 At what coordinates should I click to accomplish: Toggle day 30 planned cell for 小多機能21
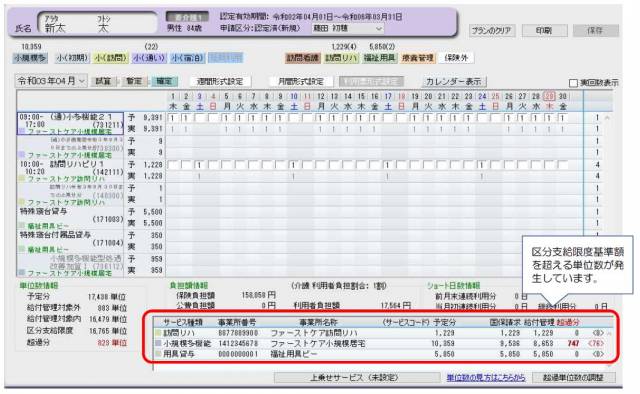(563, 118)
